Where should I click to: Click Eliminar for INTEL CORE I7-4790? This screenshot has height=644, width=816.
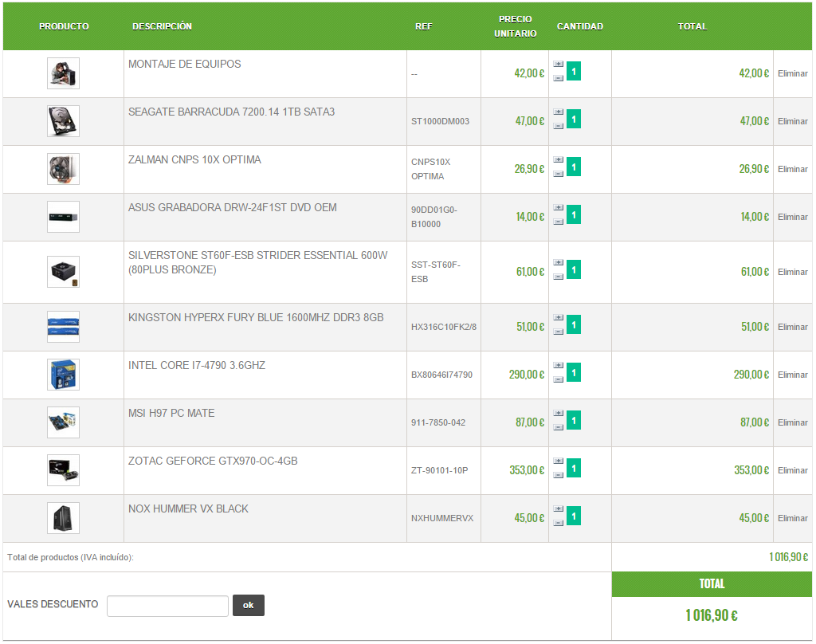tap(793, 375)
